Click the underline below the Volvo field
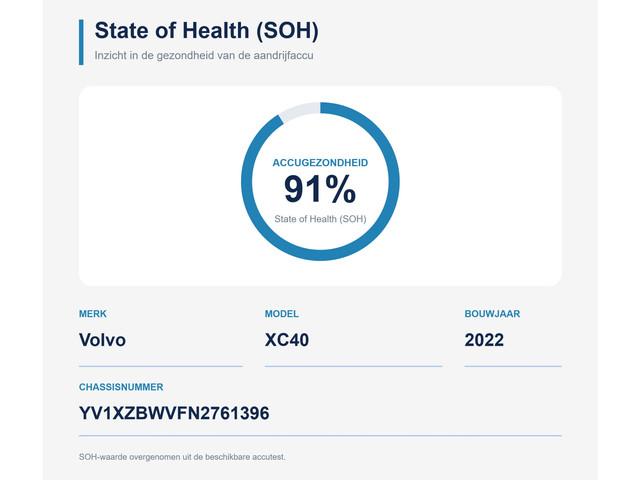 click(x=161, y=366)
